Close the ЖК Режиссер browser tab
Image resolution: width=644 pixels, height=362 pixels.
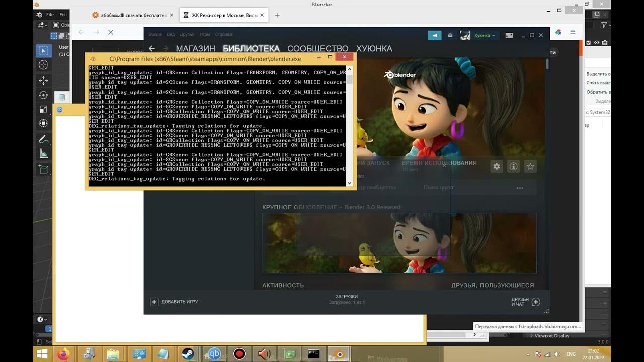click(x=263, y=15)
